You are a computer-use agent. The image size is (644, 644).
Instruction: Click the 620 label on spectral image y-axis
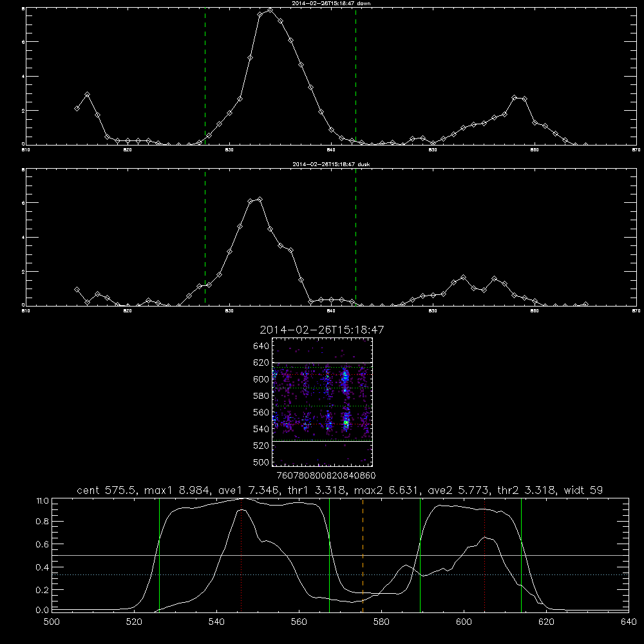tap(261, 363)
